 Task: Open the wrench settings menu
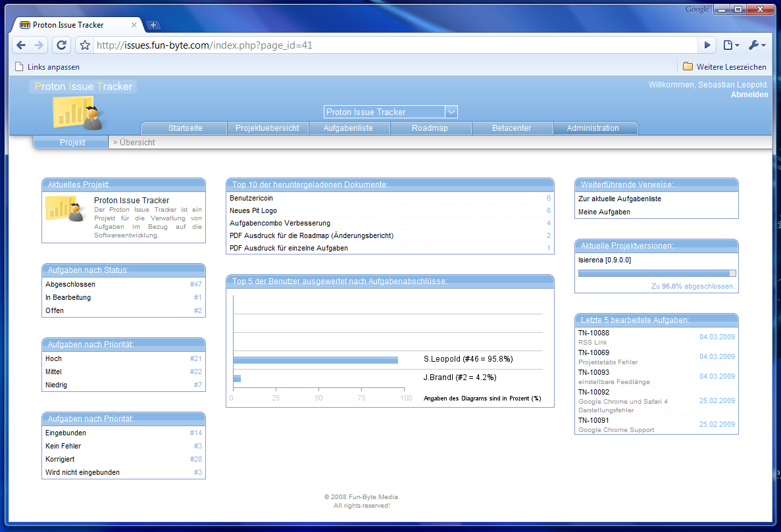pyautogui.click(x=757, y=45)
